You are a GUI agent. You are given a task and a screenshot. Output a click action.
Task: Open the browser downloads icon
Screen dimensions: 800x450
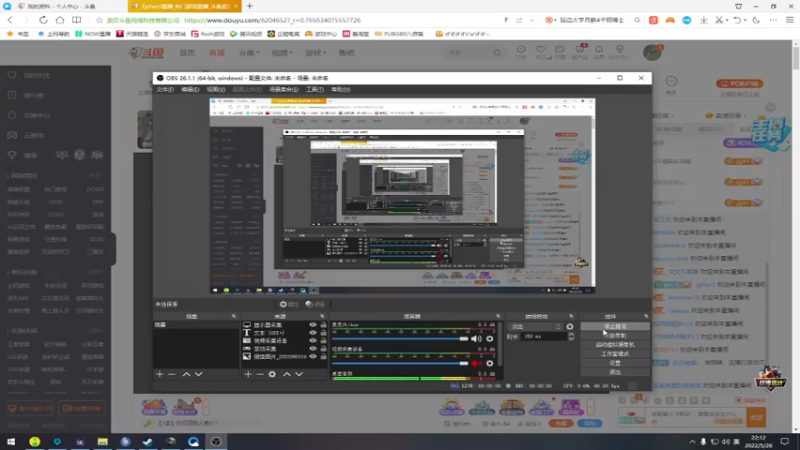[x=704, y=20]
